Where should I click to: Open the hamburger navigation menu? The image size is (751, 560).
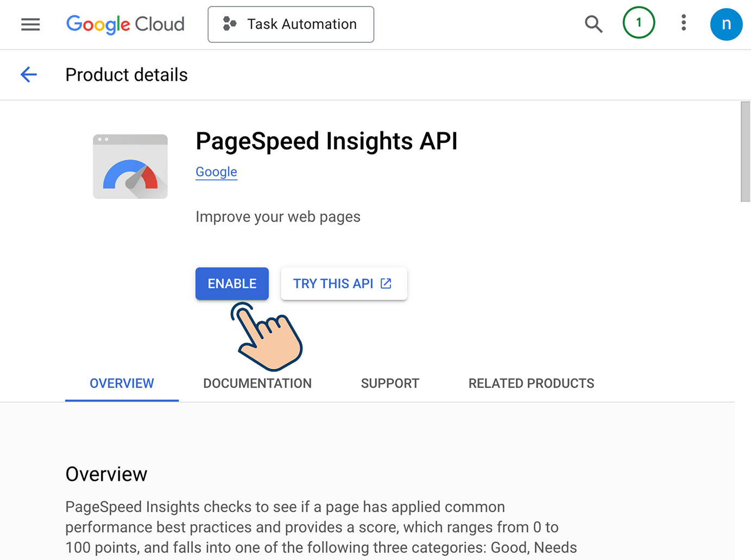pos(30,24)
